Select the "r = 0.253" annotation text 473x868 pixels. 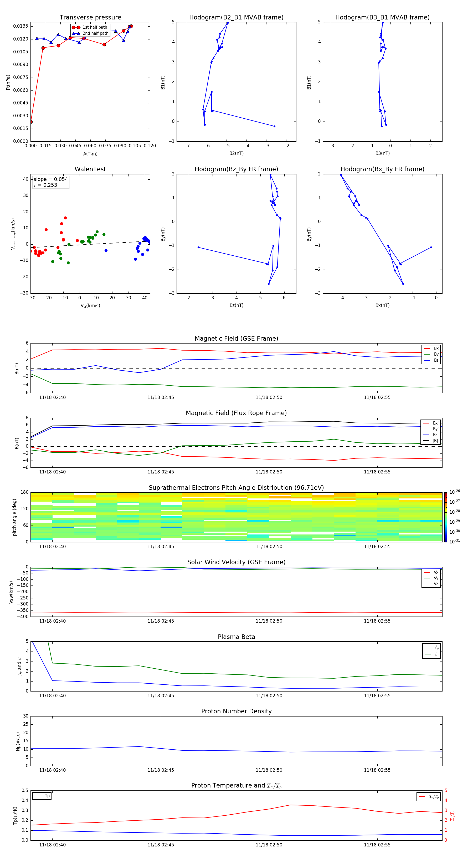45,185
